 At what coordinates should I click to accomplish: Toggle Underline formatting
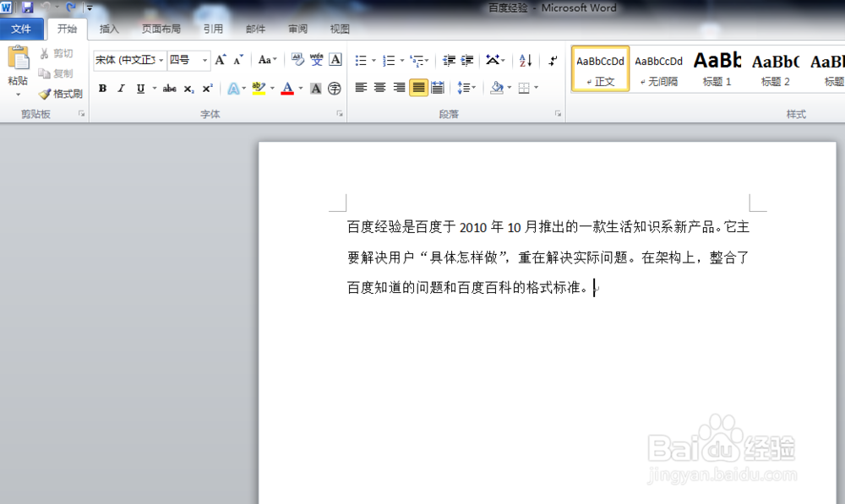pyautogui.click(x=140, y=89)
